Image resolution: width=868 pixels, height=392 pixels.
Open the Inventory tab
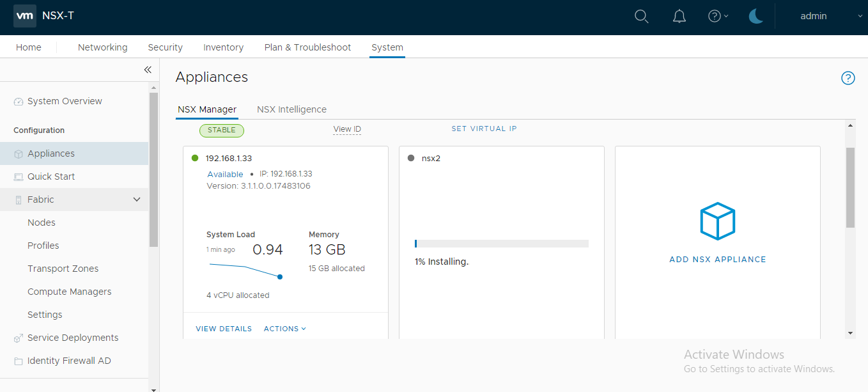pos(223,47)
